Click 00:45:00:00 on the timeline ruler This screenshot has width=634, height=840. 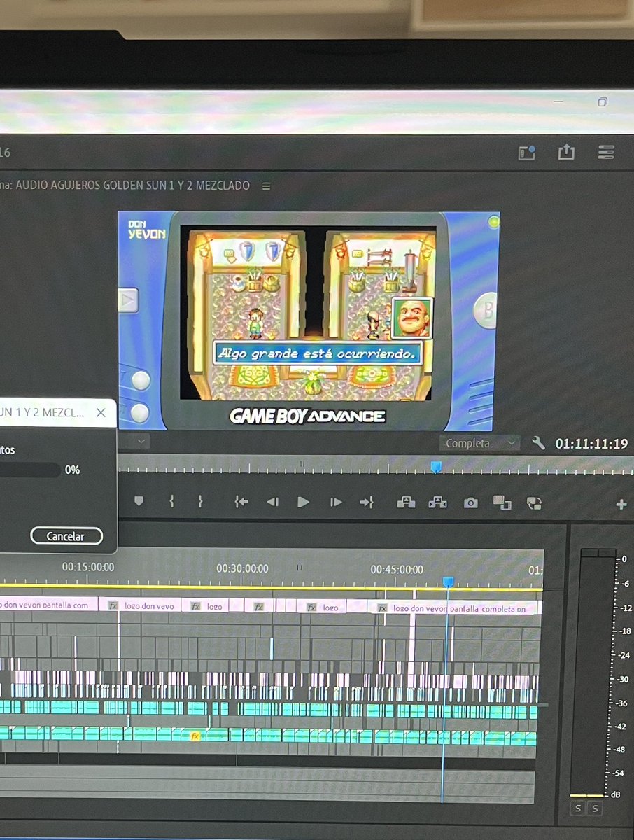pyautogui.click(x=397, y=570)
